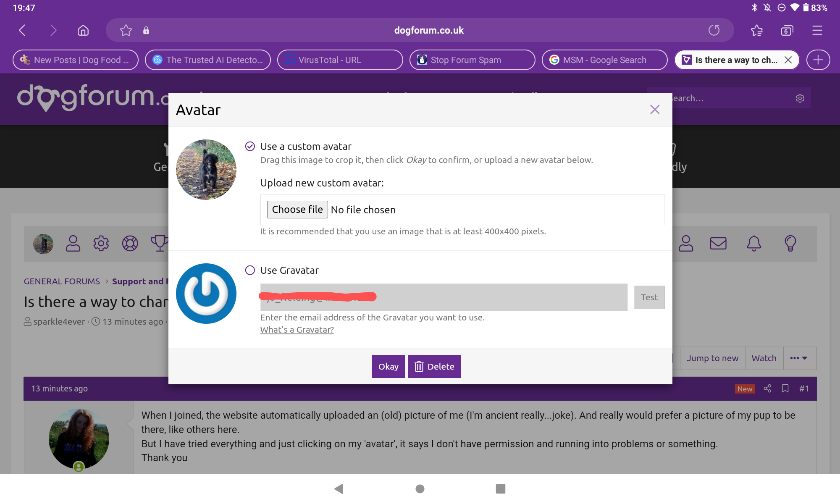The image size is (840, 504).
Task: Open the bookmarks list star icon
Action: point(757,30)
